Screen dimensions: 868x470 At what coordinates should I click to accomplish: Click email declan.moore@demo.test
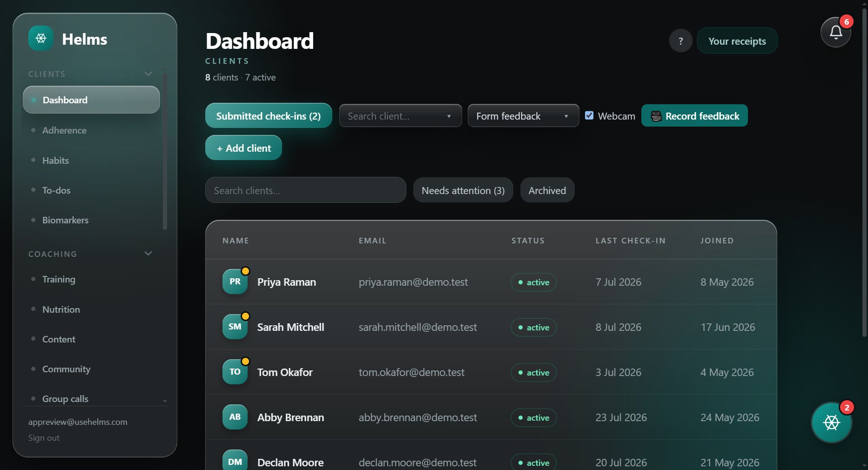(x=417, y=463)
